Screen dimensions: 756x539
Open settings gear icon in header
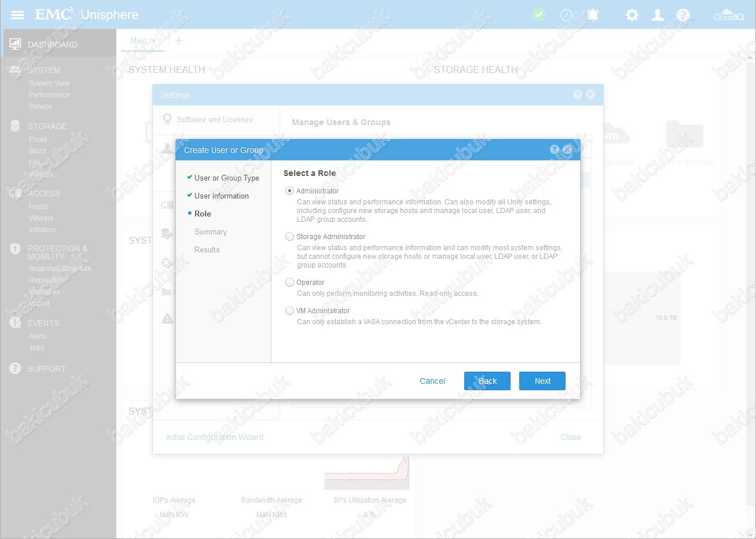[x=632, y=15]
